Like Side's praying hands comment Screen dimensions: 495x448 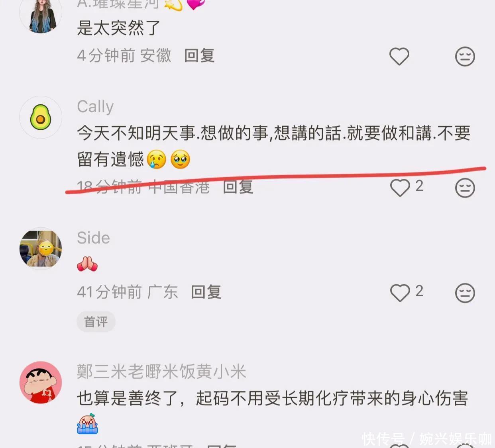click(x=400, y=293)
